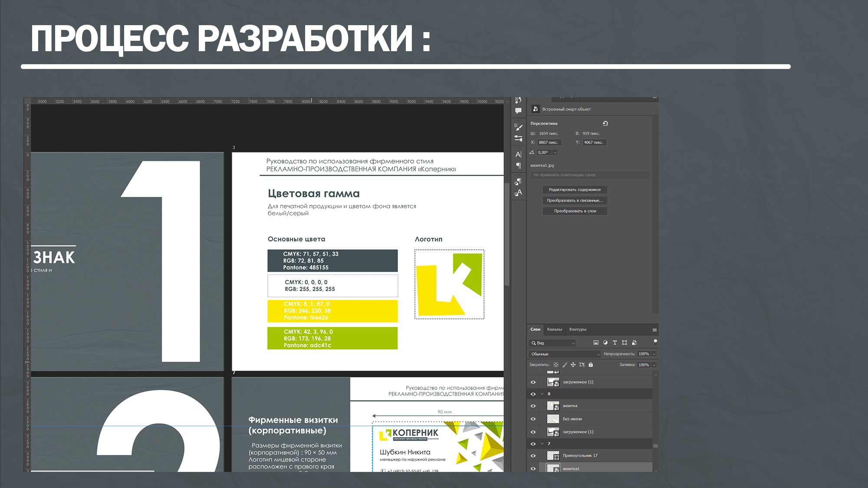Switch to the Контуры tab
Viewport: 868px width, 488px height.
[578, 329]
